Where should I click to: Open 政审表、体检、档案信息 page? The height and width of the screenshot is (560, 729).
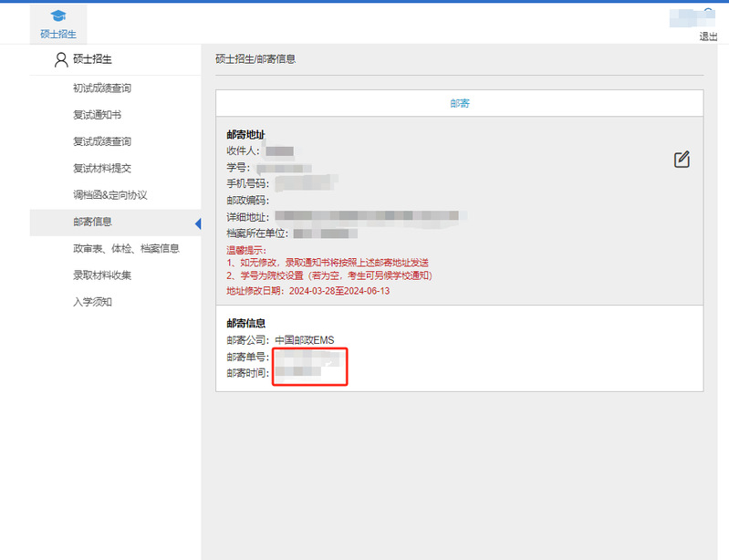[126, 248]
